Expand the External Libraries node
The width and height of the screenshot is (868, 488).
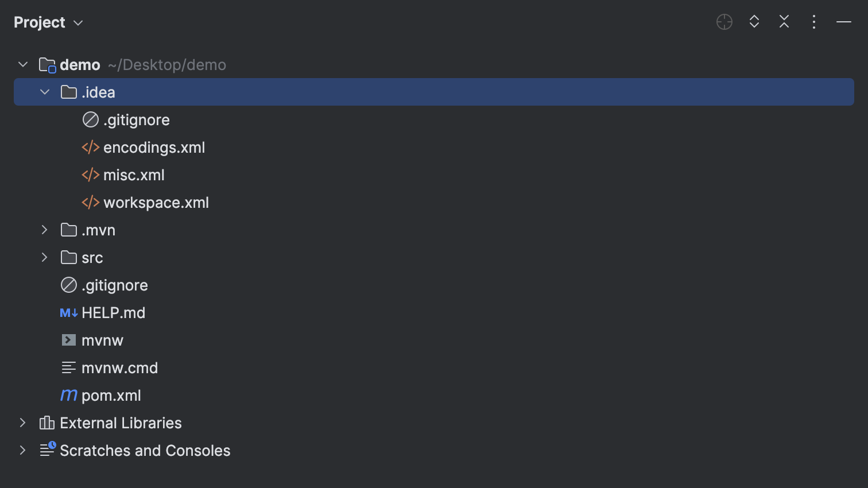pyautogui.click(x=23, y=423)
